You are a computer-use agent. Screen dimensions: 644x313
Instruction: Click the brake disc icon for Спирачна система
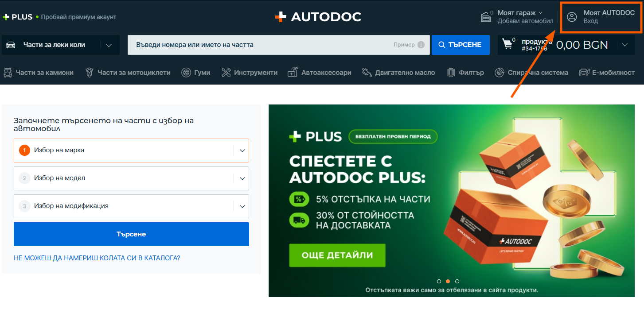(500, 73)
